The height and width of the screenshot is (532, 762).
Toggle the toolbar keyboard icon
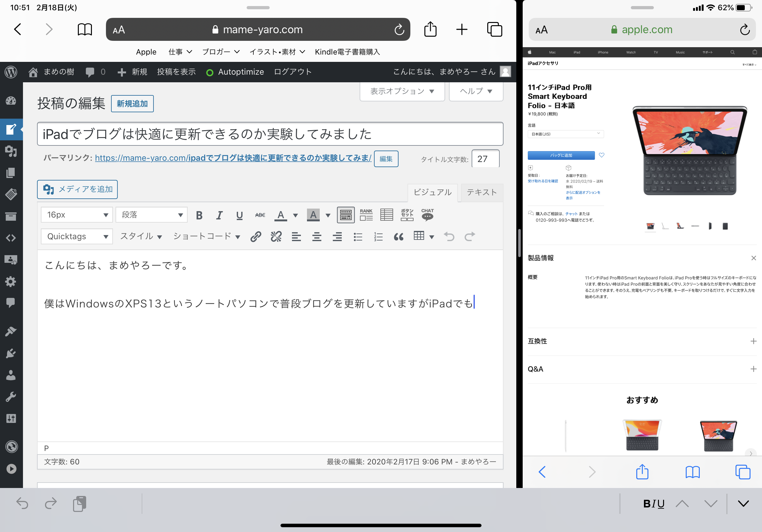coord(346,215)
